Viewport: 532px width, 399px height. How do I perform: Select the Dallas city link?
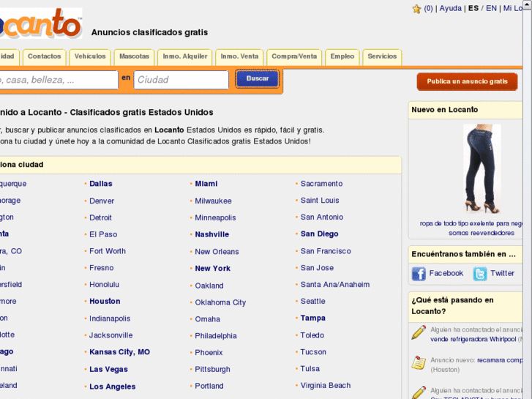click(101, 184)
